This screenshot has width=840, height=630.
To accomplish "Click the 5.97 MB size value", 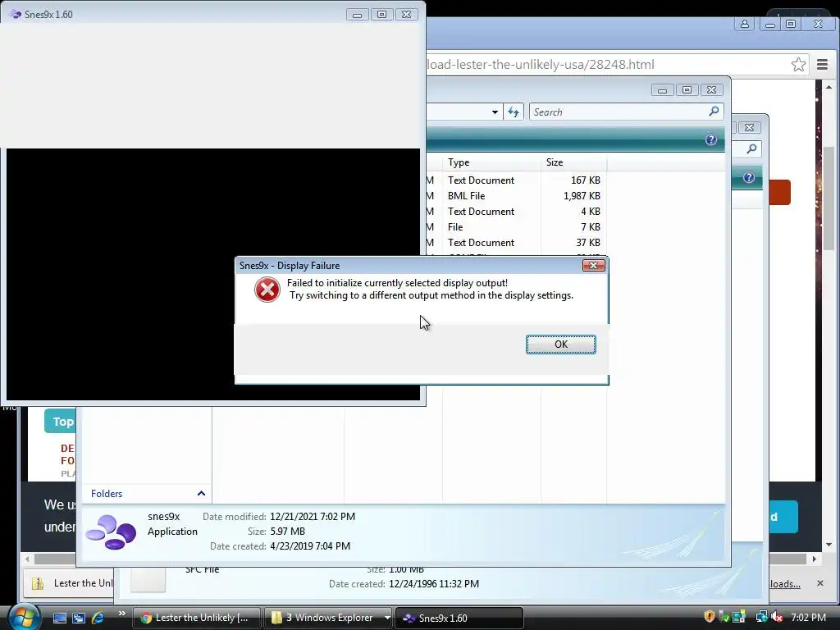I will coord(287,532).
